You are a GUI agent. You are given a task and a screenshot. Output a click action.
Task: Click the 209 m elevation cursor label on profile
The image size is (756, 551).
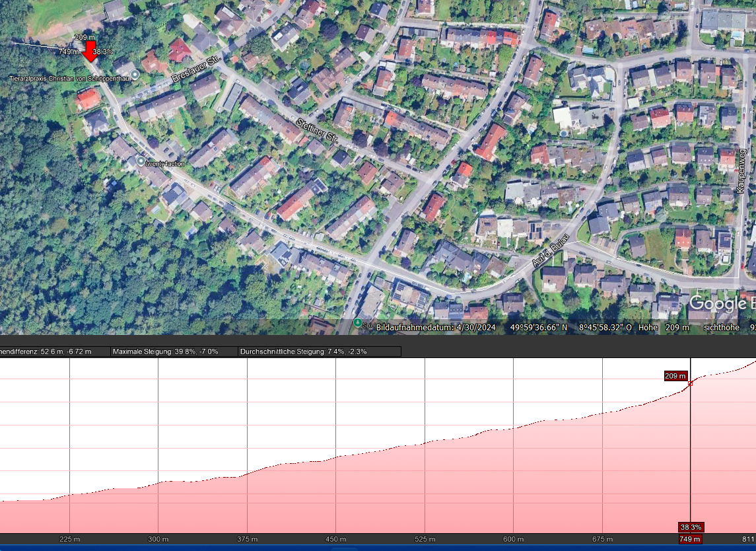pyautogui.click(x=675, y=376)
